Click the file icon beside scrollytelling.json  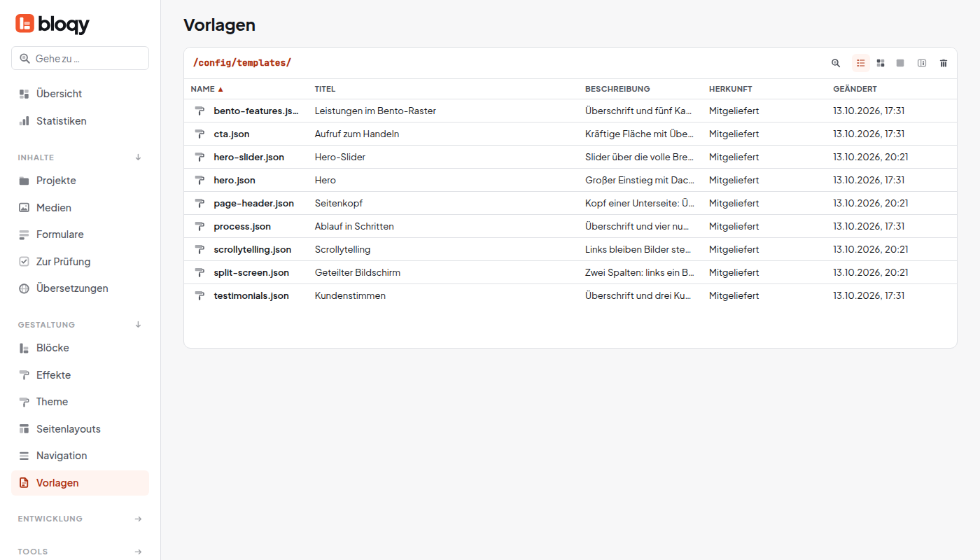pos(199,249)
